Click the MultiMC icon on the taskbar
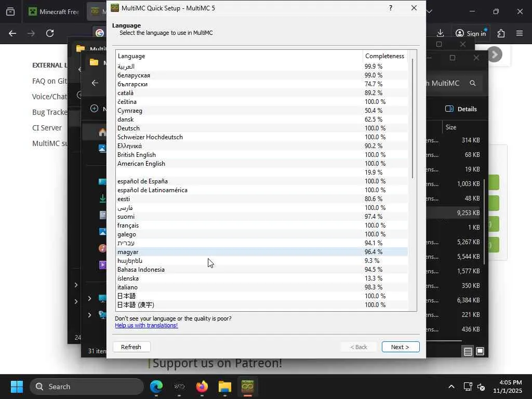Screen dimensions: 532x399 coord(247,387)
